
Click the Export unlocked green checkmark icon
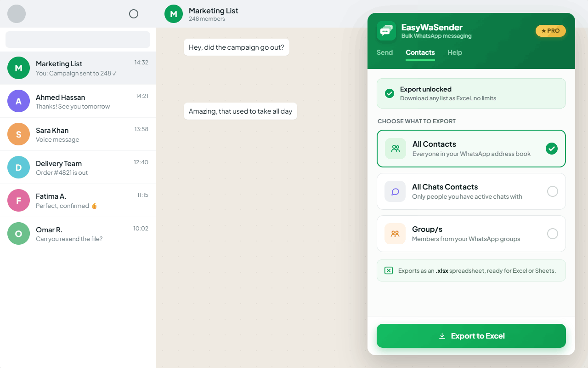click(x=390, y=93)
